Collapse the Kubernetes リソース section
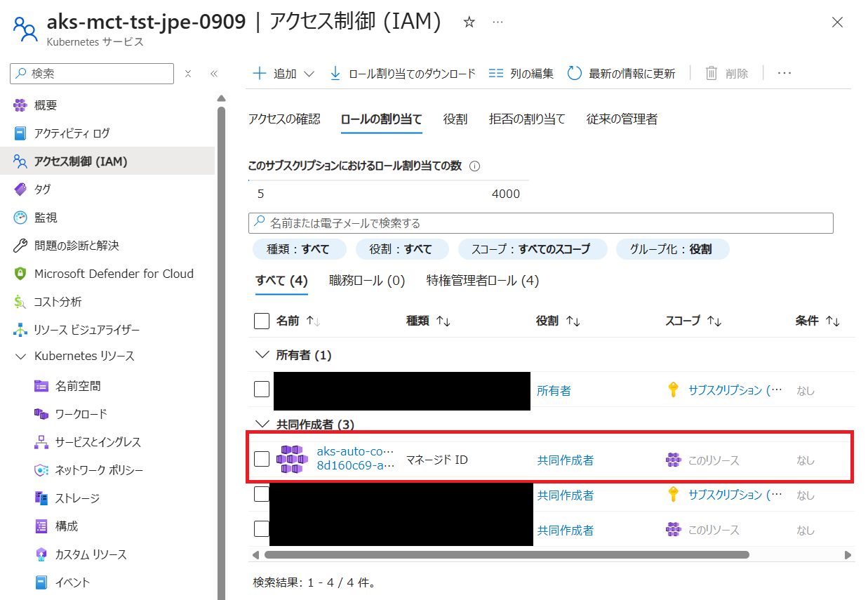The image size is (868, 600). coord(20,356)
